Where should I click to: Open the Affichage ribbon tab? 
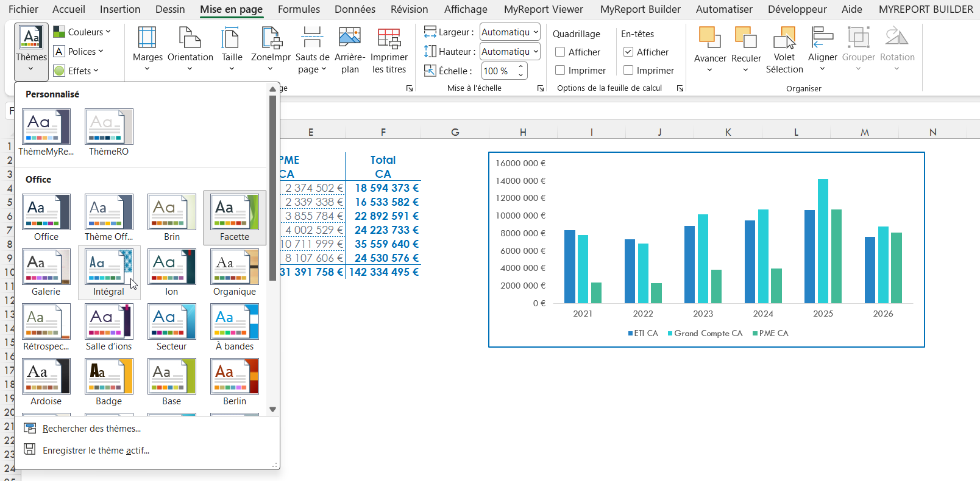tap(466, 9)
